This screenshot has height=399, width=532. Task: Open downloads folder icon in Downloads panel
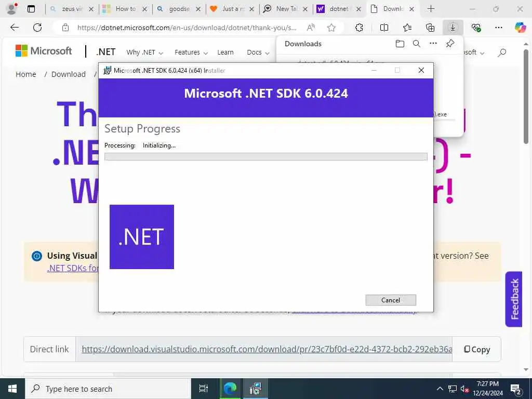[x=400, y=44]
